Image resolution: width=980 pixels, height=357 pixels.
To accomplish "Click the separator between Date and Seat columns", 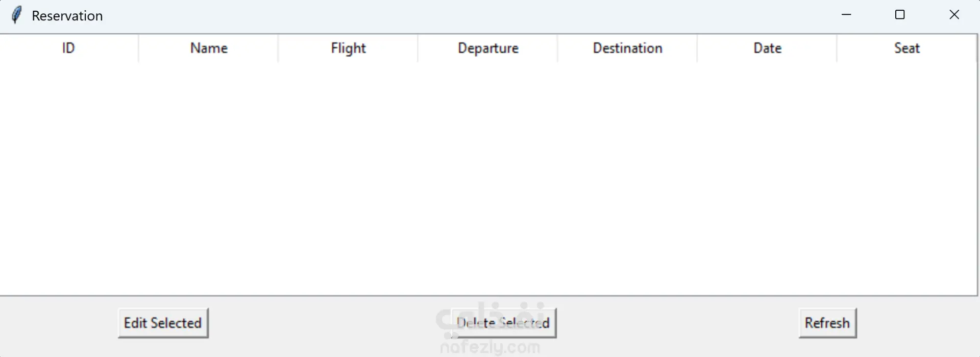I will coord(837,48).
